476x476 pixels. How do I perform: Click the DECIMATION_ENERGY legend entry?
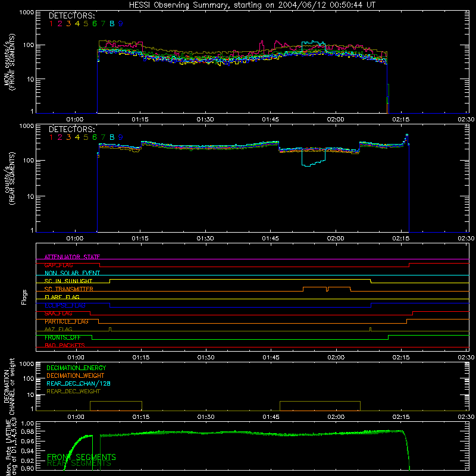[76, 368]
